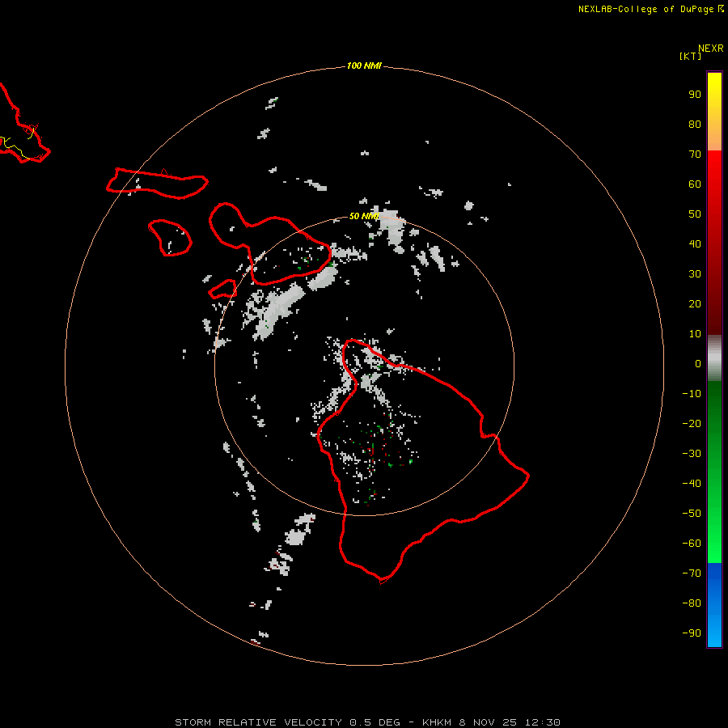The width and height of the screenshot is (728, 728).
Task: Select the -30 value on velocity scale
Action: point(692,454)
